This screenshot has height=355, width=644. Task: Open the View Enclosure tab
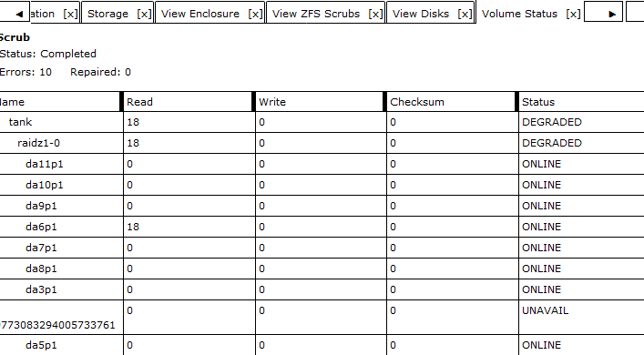click(x=200, y=14)
